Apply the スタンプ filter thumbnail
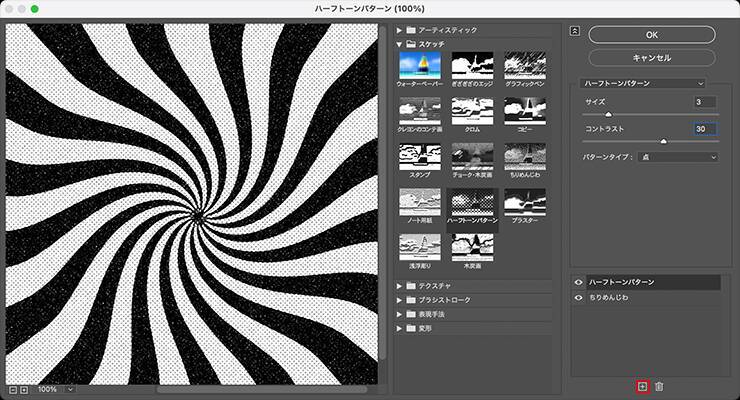 [419, 157]
